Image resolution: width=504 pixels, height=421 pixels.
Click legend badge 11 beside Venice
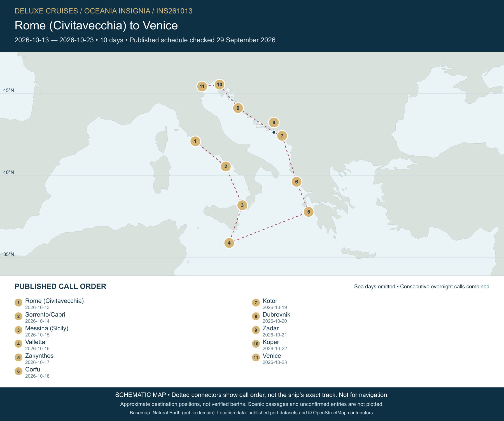click(256, 357)
